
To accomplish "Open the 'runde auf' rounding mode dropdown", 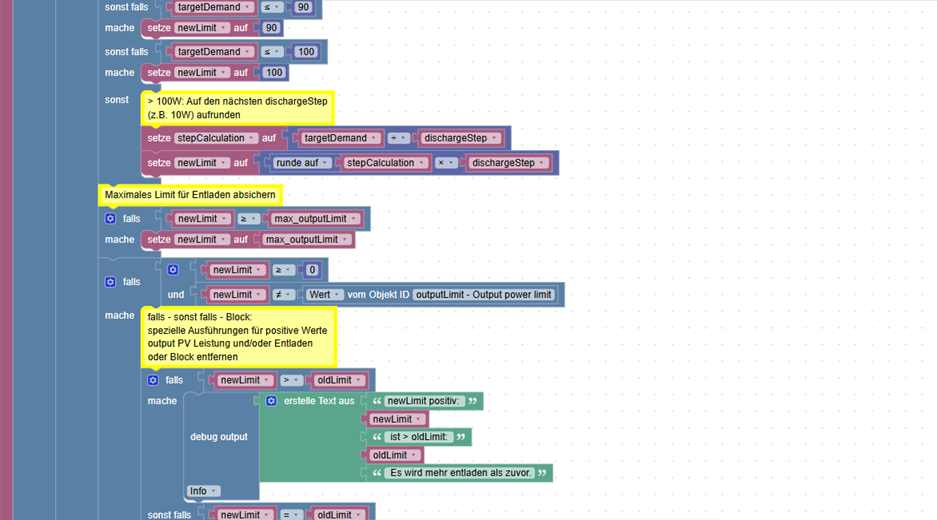I will pyautogui.click(x=302, y=163).
